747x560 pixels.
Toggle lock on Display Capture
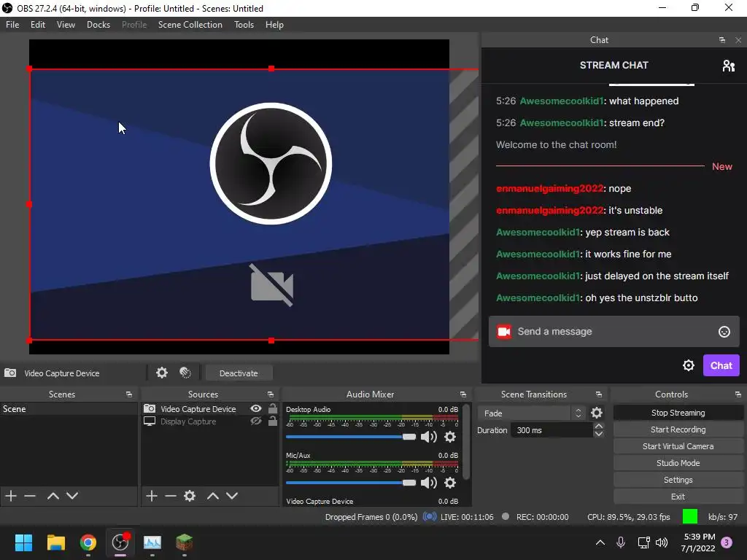[273, 421]
